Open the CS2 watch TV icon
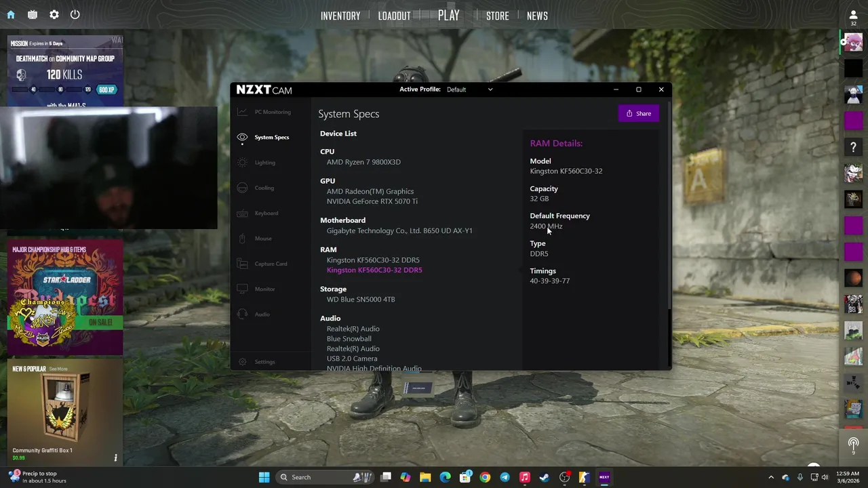This screenshot has height=488, width=868. pyautogui.click(x=32, y=14)
